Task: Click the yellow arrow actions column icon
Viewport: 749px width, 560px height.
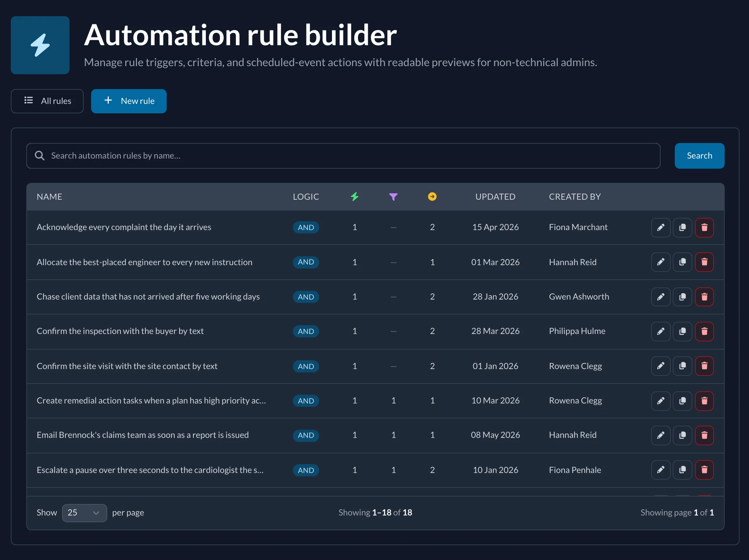Action: (x=432, y=197)
